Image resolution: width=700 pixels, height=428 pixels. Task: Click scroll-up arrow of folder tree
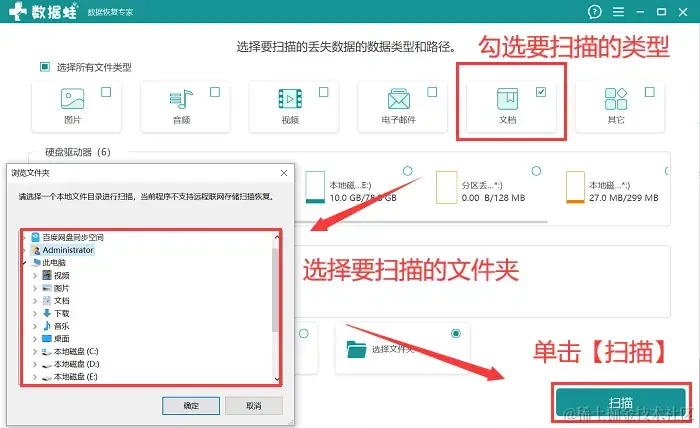tap(277, 237)
